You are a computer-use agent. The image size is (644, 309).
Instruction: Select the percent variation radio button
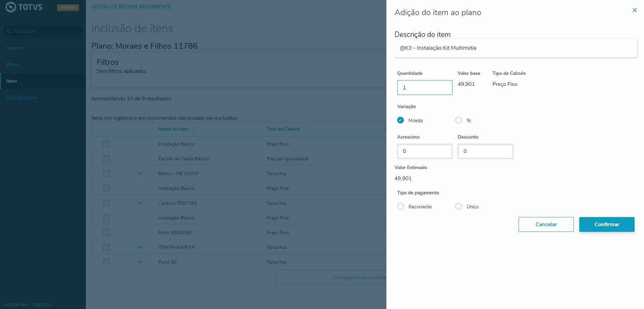(459, 120)
